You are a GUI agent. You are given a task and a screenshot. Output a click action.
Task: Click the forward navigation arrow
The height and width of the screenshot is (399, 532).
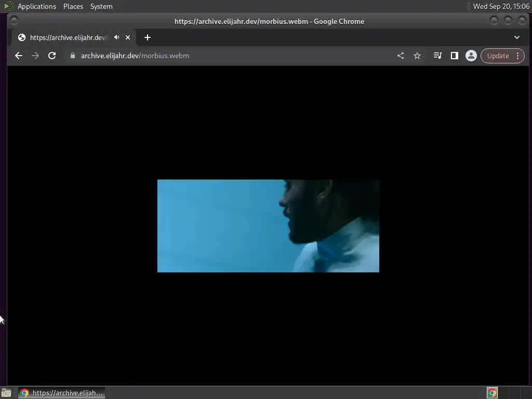pyautogui.click(x=35, y=56)
